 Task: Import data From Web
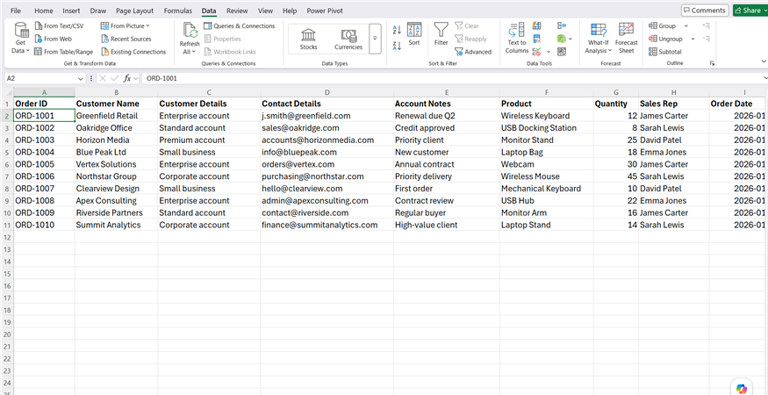coord(53,39)
